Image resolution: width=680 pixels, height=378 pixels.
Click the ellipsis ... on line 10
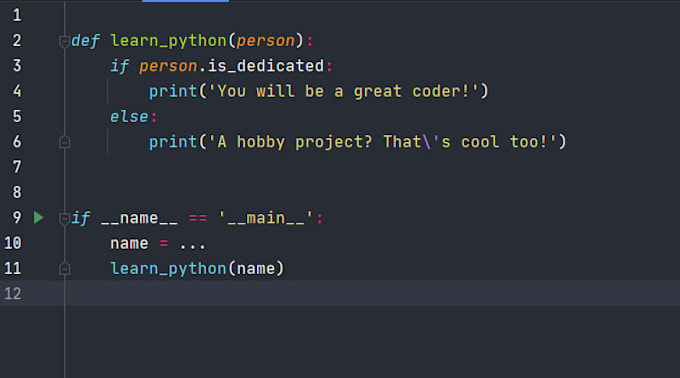click(193, 246)
